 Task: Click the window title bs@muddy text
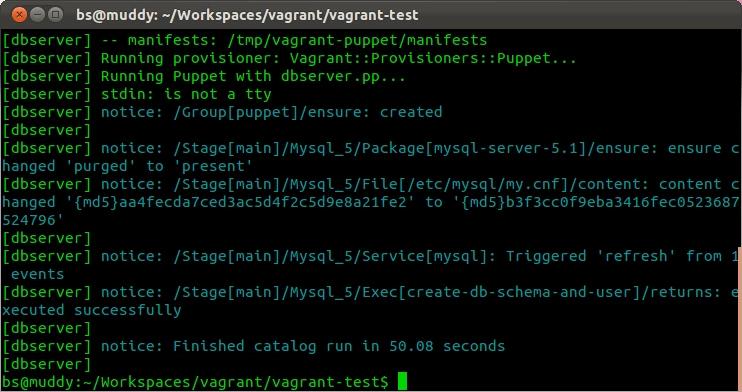tap(247, 15)
